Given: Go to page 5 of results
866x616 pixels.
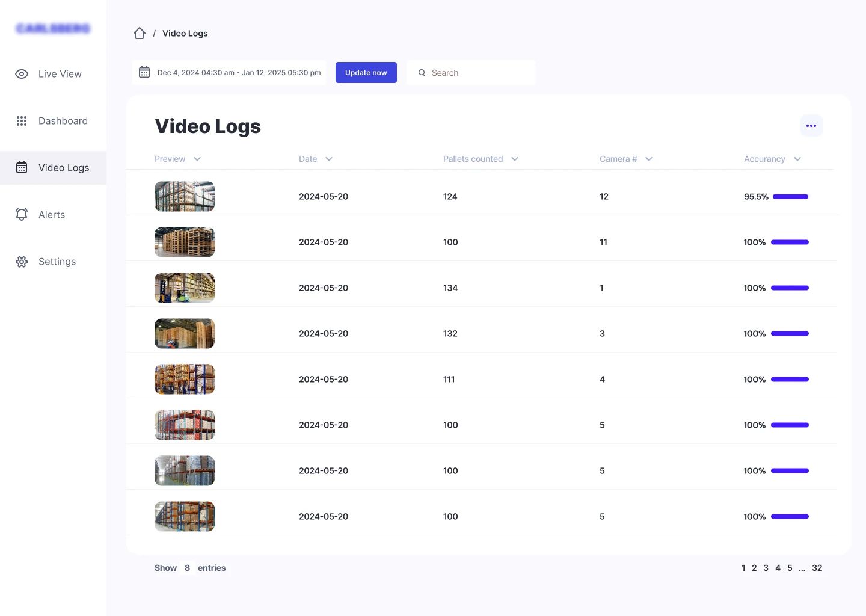Looking at the screenshot, I should coord(790,568).
